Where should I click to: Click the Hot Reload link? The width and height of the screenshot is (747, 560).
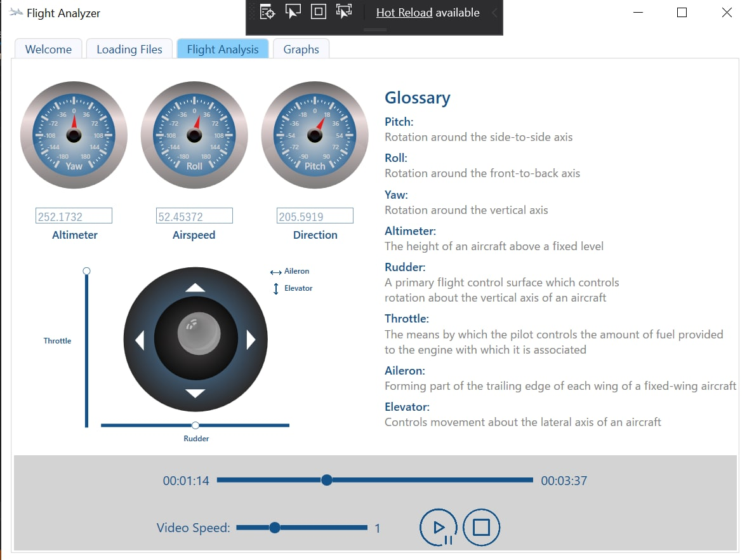click(x=404, y=13)
